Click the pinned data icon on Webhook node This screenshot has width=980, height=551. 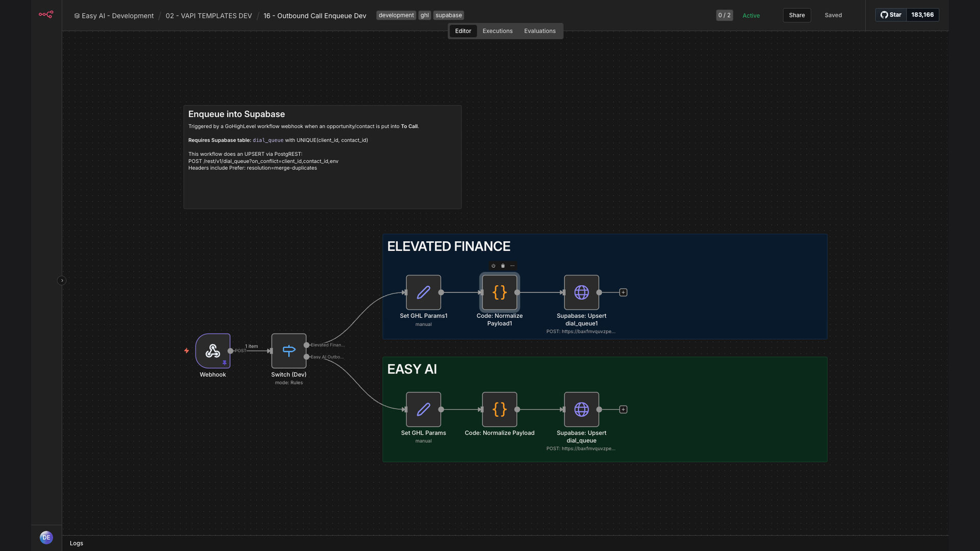pyautogui.click(x=224, y=363)
